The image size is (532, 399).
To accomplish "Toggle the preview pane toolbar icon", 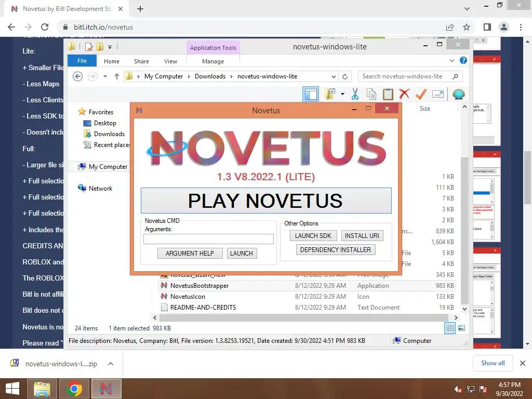I will [311, 94].
